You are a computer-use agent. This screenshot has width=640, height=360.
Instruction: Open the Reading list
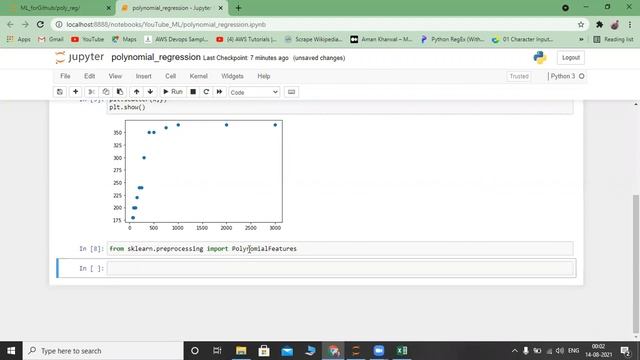coord(613,39)
